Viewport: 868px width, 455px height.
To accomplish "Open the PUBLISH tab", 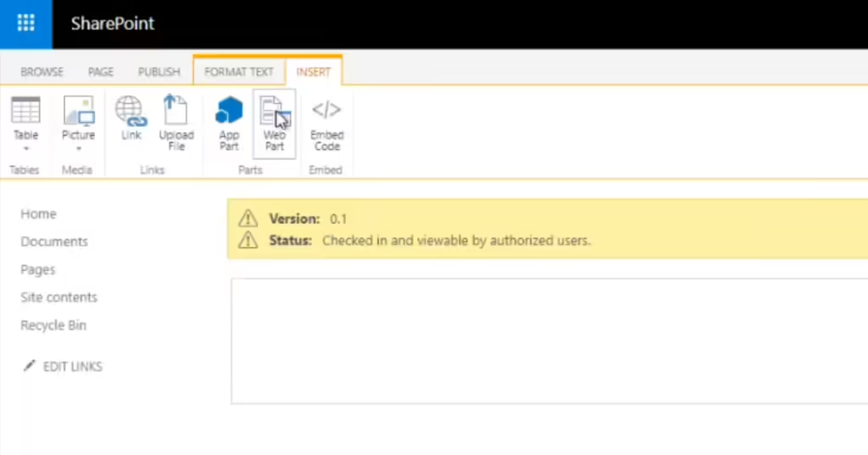I will tap(159, 72).
